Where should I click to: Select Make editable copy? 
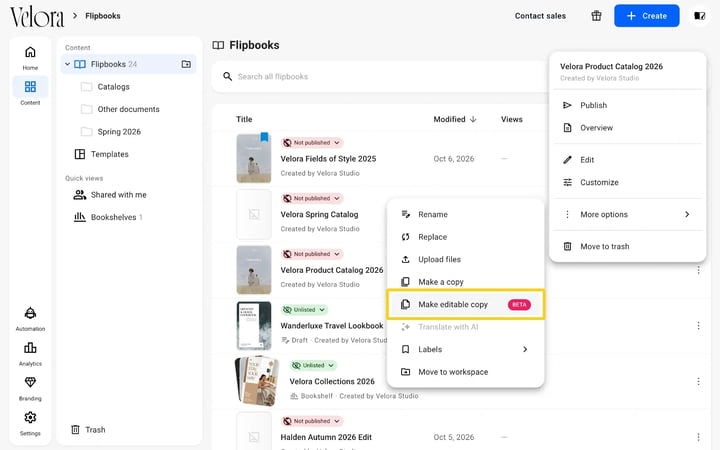(466, 304)
